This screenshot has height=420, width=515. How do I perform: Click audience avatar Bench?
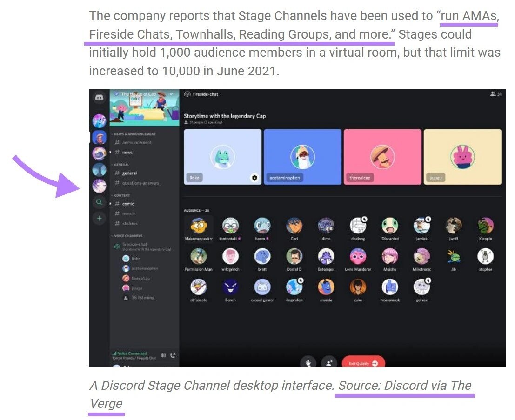(230, 287)
